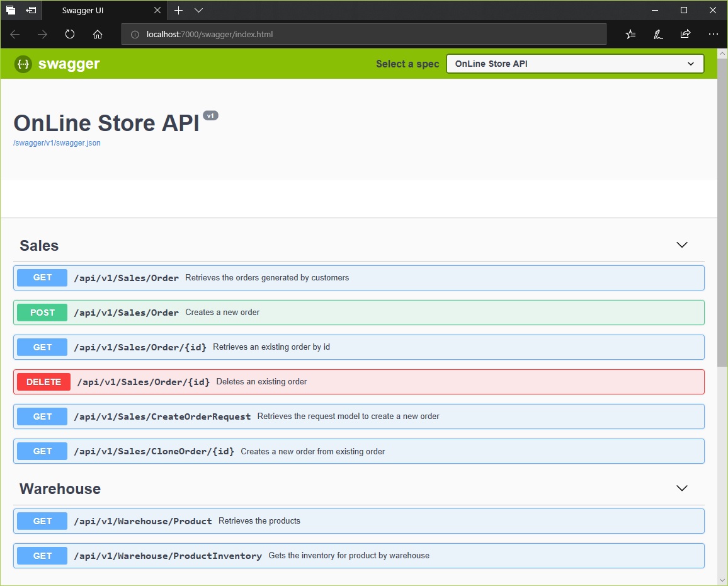728x586 pixels.
Task: Expand GET Warehouse/ProductInventory endpoint
Action: 358,556
